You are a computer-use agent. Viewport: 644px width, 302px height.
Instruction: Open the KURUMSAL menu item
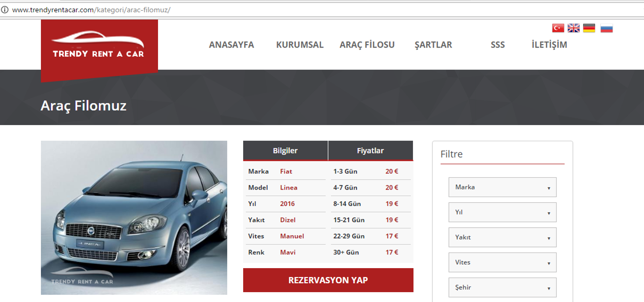(x=300, y=45)
